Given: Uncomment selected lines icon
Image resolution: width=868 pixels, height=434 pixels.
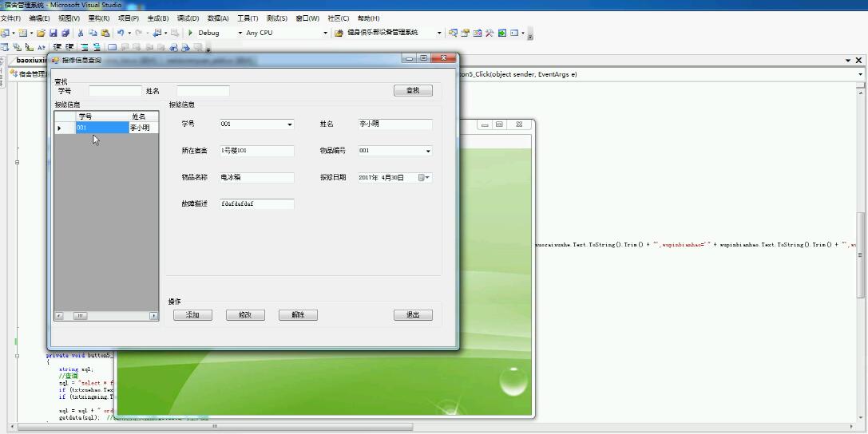Looking at the screenshot, I should (x=97, y=47).
